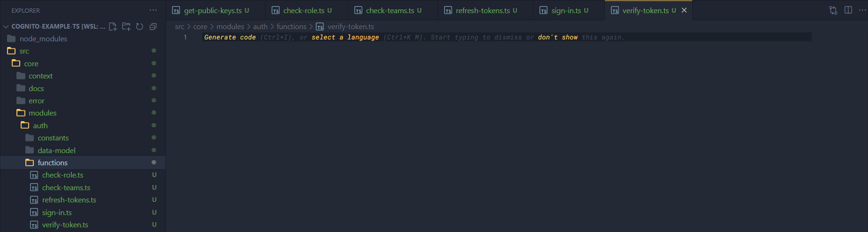The image size is (868, 232).
Task: Collapse the functions folder
Action: (83, 162)
